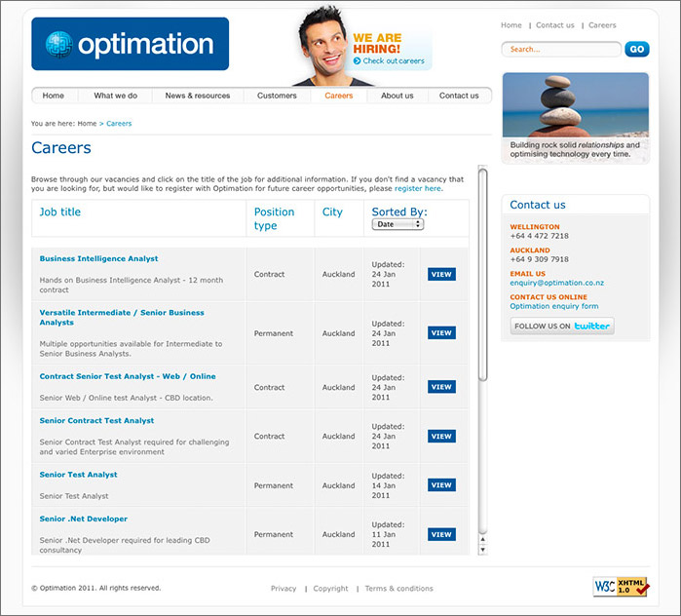This screenshot has width=681, height=616.
Task: Click the Auckland phone number +64 9 309 7918
Action: [x=539, y=259]
